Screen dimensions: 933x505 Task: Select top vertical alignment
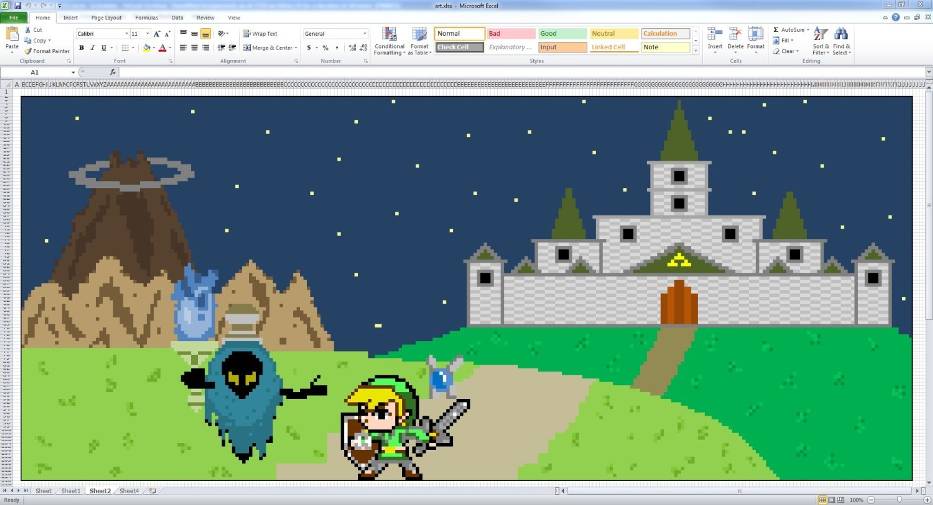183,34
